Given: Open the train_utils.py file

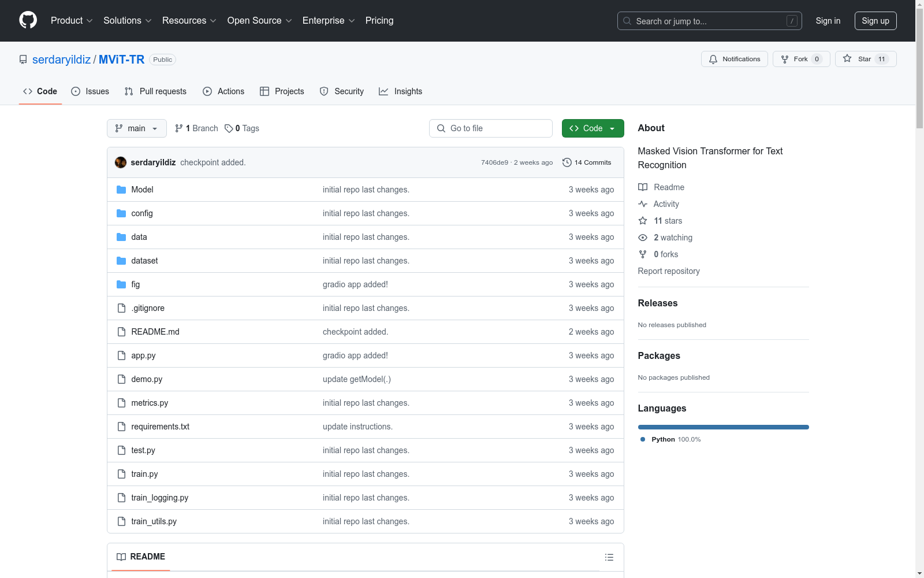Looking at the screenshot, I should [x=154, y=521].
